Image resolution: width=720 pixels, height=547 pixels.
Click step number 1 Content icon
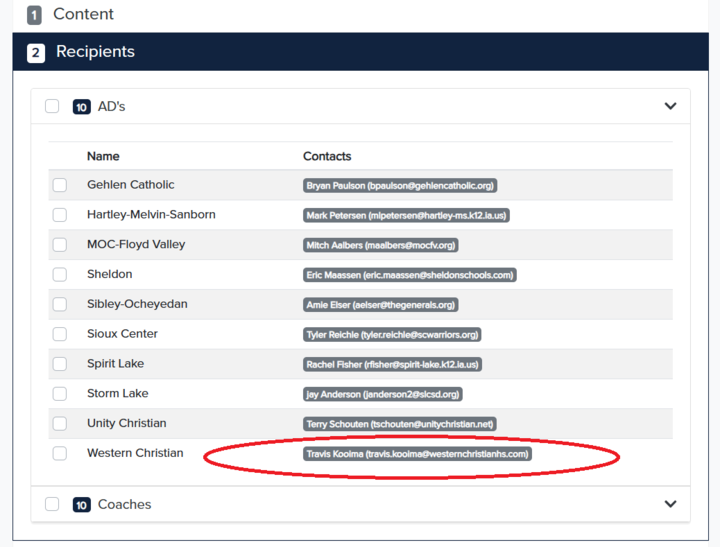tap(35, 15)
